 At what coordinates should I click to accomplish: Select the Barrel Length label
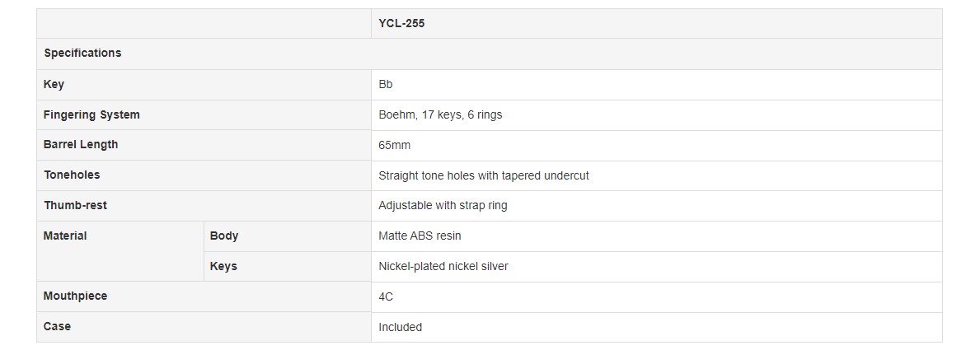click(81, 144)
